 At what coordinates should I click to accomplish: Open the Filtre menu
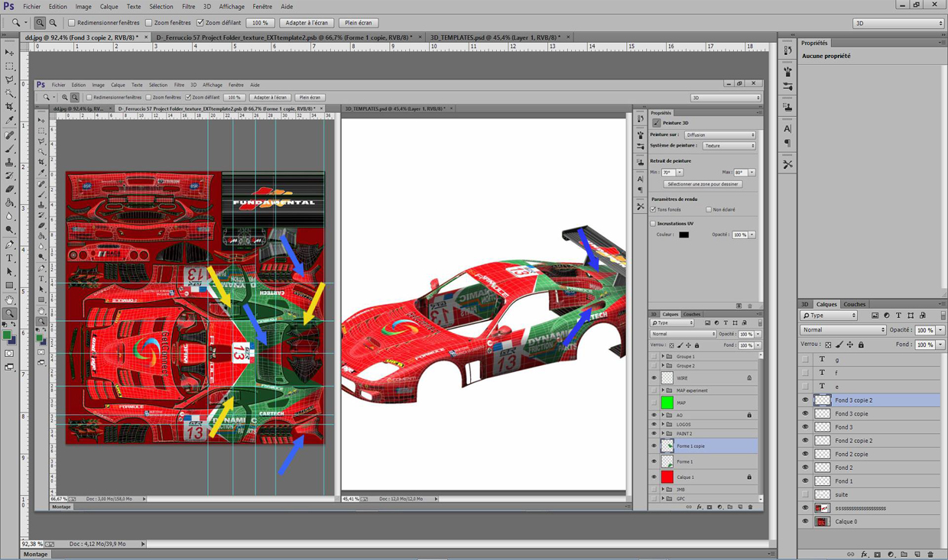pos(189,7)
